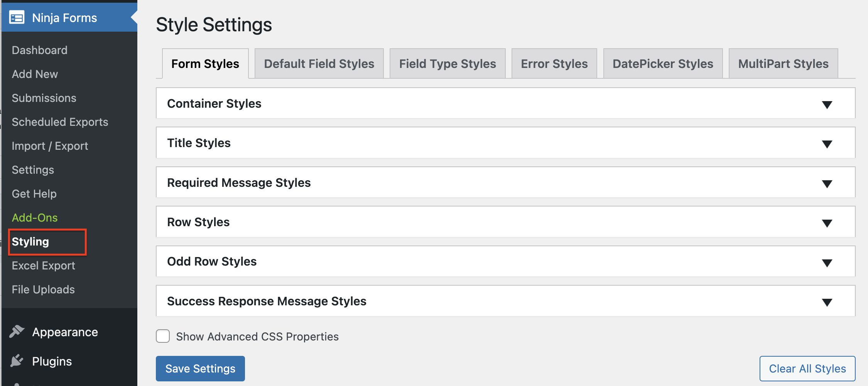Screen dimensions: 868x386
Task: Navigate to Scheduled Exports
Action: click(60, 122)
